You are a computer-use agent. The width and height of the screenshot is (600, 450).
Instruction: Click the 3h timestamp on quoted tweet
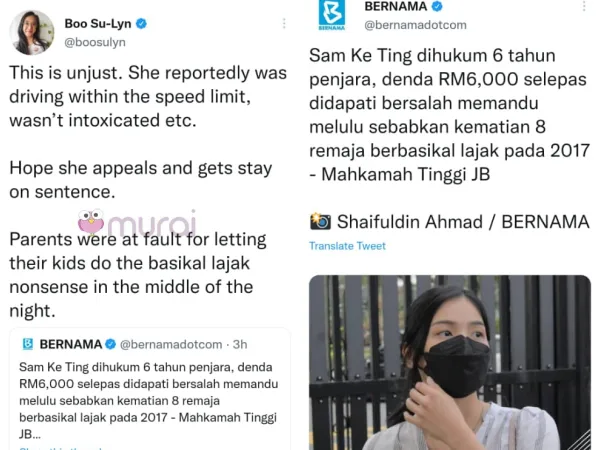click(x=240, y=344)
